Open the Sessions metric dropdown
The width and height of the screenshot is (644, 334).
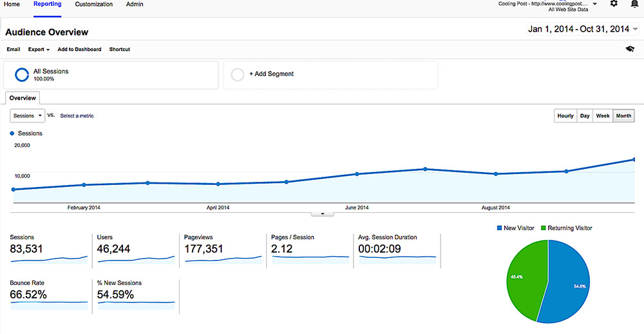click(28, 116)
